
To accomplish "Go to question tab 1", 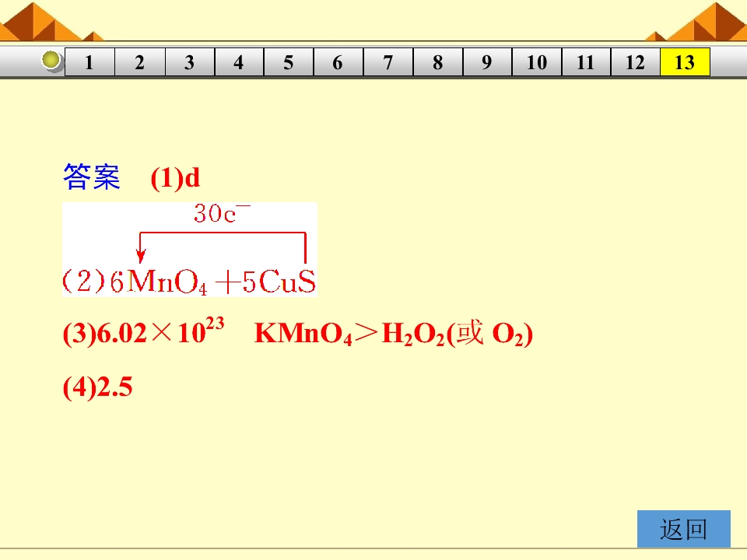I will 89,62.
